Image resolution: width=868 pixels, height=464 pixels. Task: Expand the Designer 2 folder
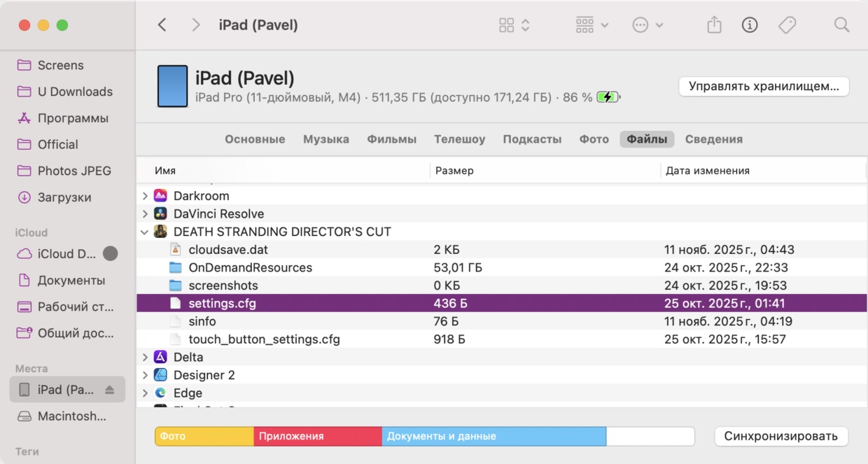(145, 375)
